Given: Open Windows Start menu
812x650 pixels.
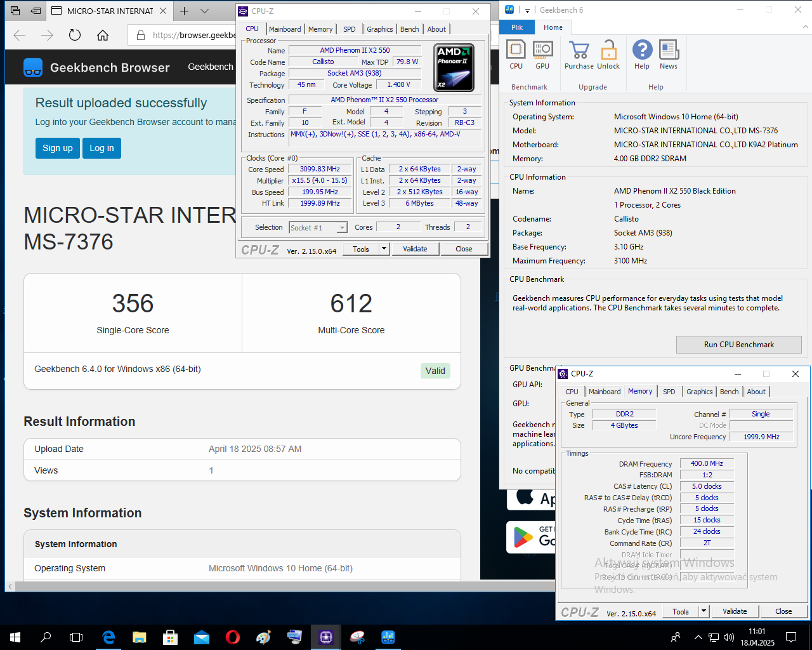Looking at the screenshot, I should point(15,637).
